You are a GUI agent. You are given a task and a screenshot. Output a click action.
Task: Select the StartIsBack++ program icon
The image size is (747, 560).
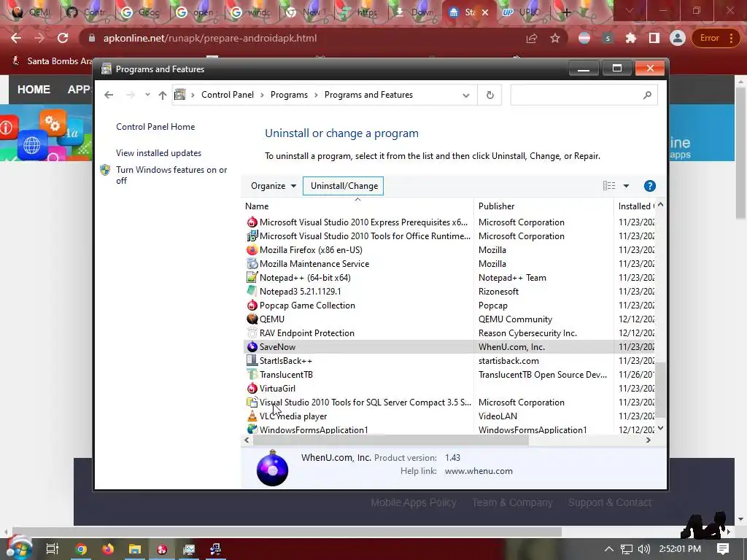click(x=252, y=360)
